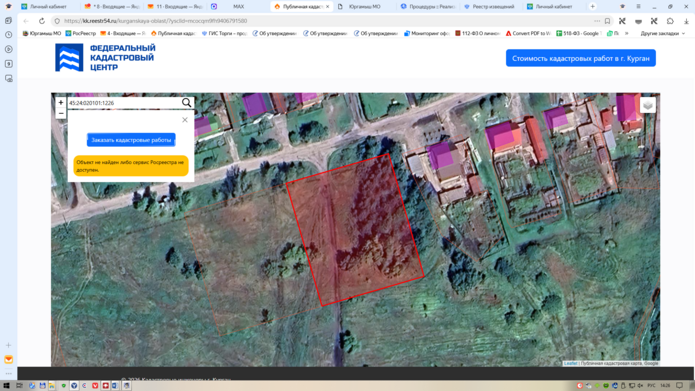The height and width of the screenshot is (391, 695).
Task: Expand hidden bookmarks chevron arrow
Action: coord(626,33)
